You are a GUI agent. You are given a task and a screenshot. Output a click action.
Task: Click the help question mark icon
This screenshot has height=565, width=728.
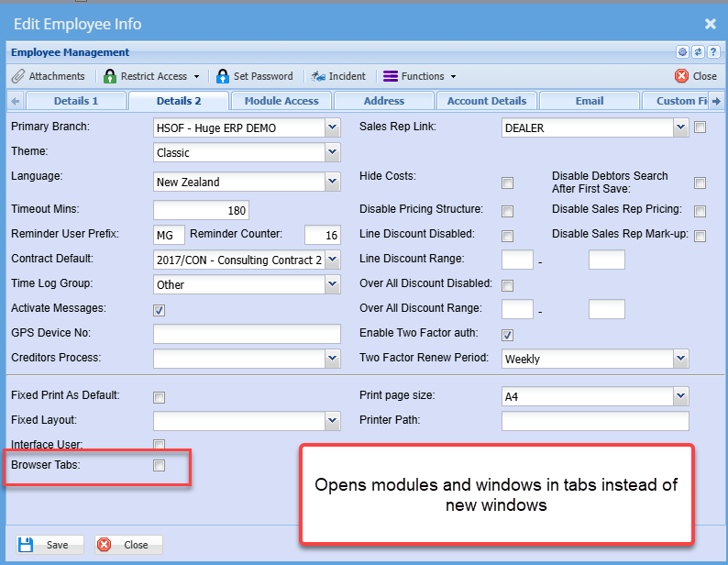click(x=712, y=52)
